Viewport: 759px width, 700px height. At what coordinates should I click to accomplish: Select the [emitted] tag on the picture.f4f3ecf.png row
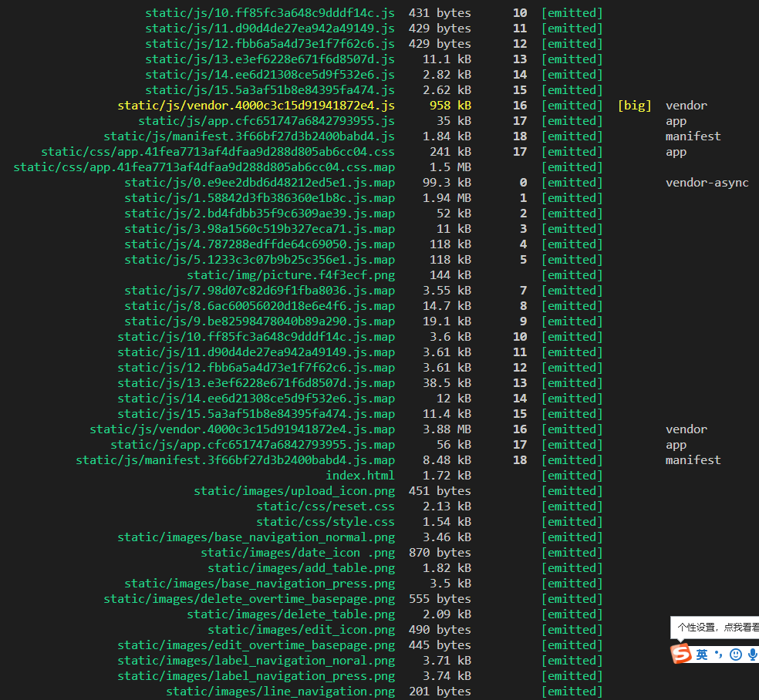[572, 275]
